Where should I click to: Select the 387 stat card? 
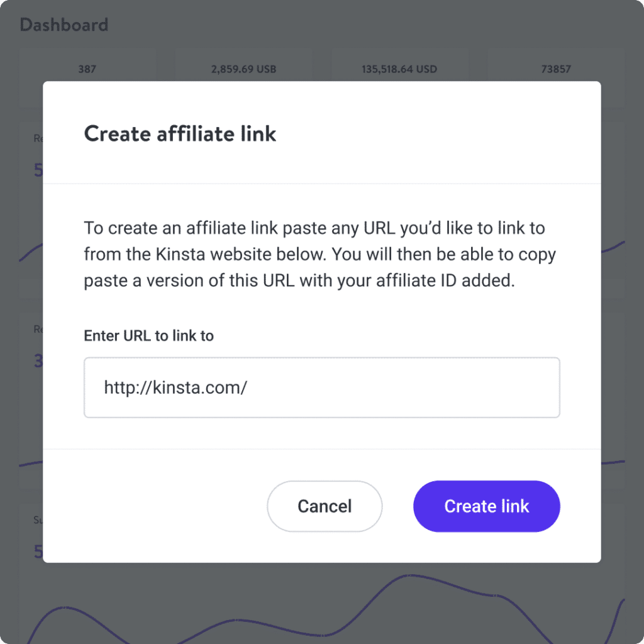point(87,69)
